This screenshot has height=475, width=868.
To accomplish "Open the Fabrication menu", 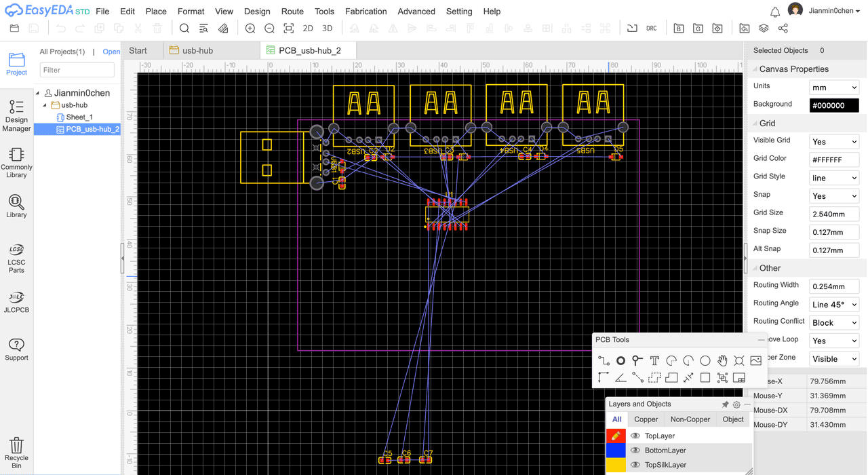I will (366, 12).
